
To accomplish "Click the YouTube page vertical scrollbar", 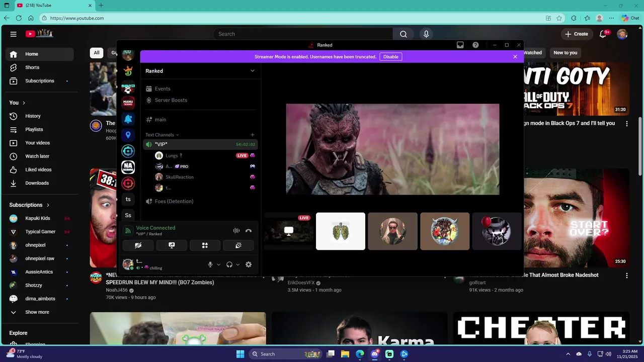I will click(640, 146).
